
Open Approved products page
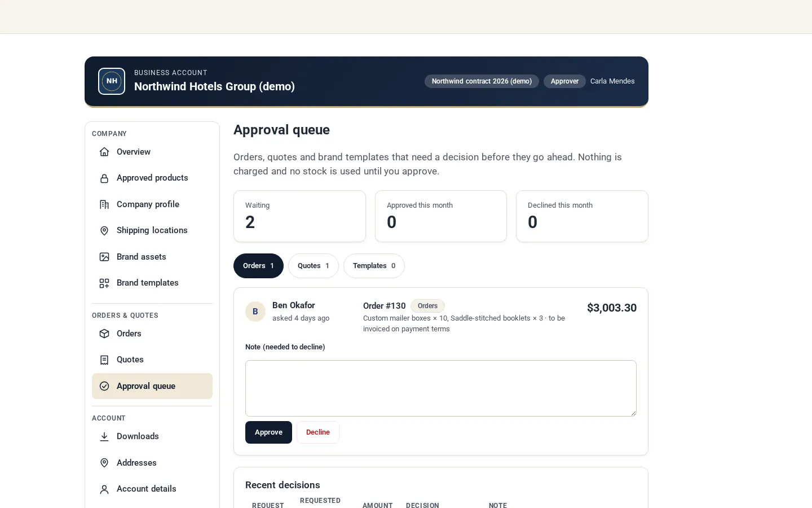152,178
